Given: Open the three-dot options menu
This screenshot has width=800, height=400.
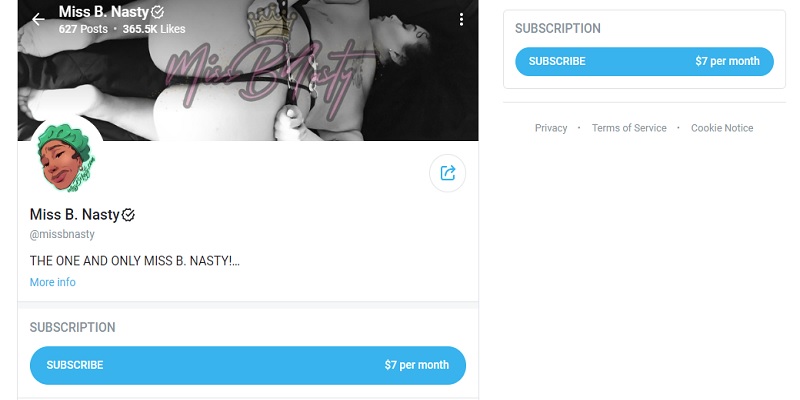Looking at the screenshot, I should tap(461, 19).
